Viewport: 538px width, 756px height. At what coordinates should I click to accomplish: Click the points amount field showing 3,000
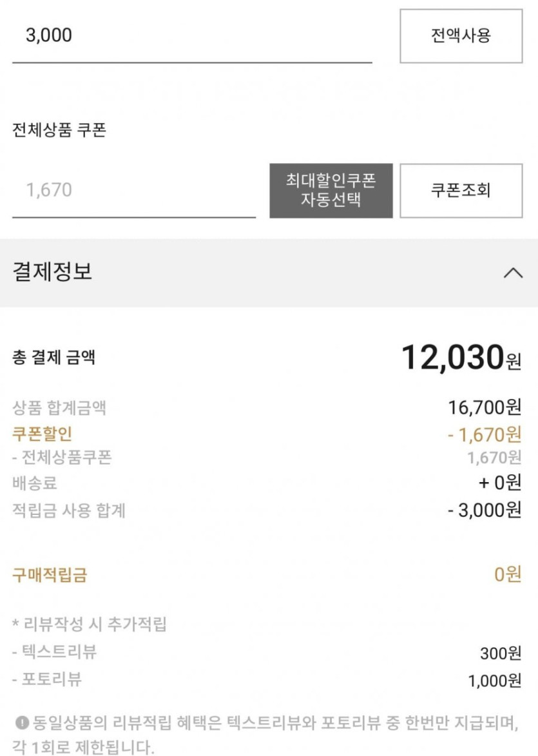coord(191,35)
